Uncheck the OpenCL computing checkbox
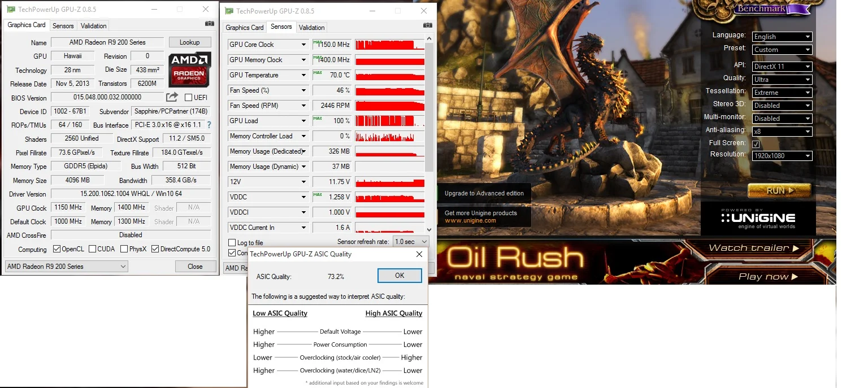The height and width of the screenshot is (388, 868). point(57,249)
